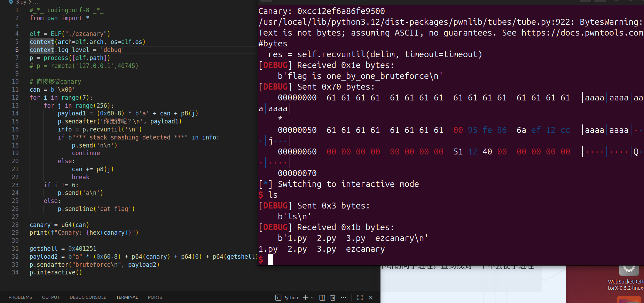Click the getshell = 0x401251 line

[63, 249]
